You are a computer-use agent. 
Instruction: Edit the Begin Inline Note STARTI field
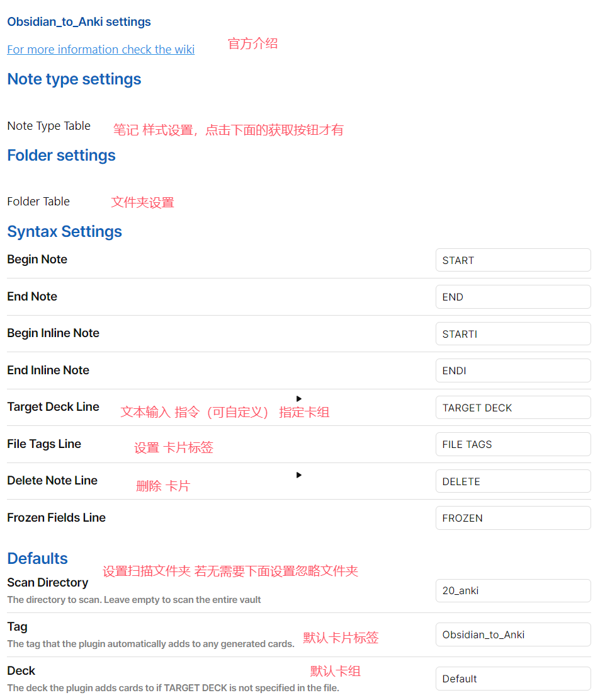513,333
